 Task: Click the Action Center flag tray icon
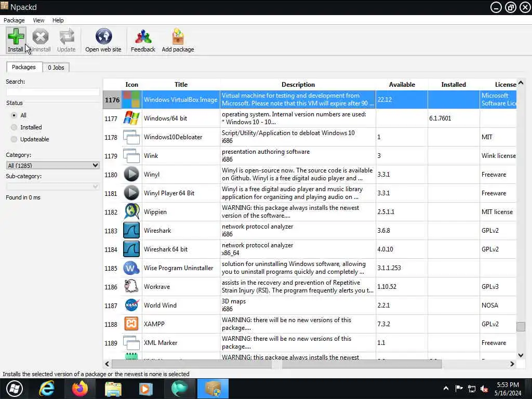(x=459, y=389)
